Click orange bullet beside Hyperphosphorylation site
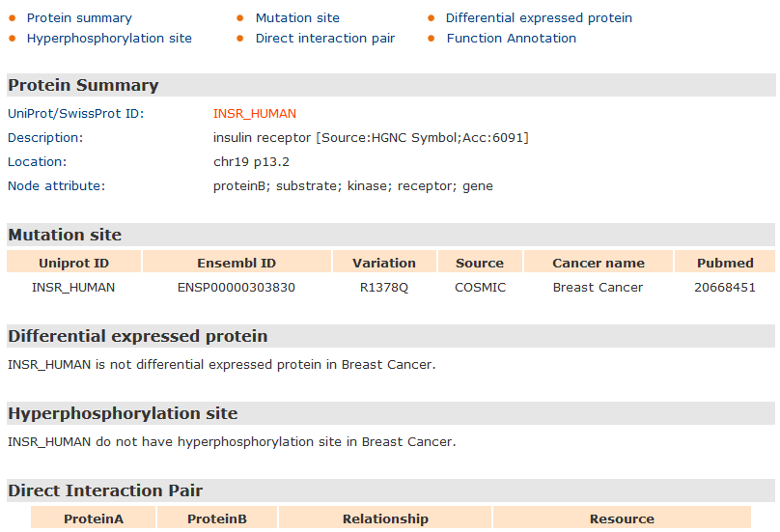The width and height of the screenshot is (780, 532). pyautogui.click(x=13, y=39)
